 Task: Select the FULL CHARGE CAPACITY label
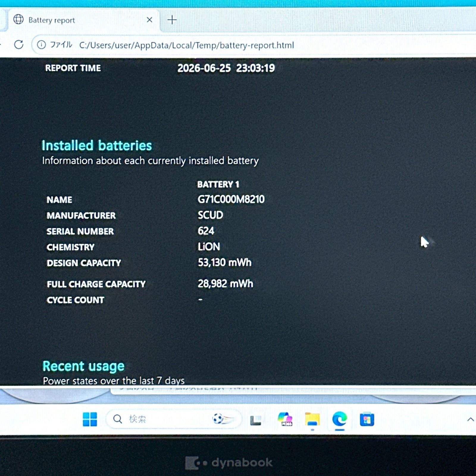click(96, 284)
